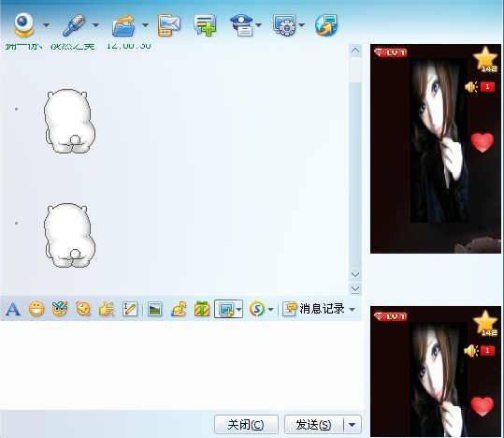Start a video call with webcam icon
Image resolution: width=504 pixels, height=438 pixels.
pos(23,24)
